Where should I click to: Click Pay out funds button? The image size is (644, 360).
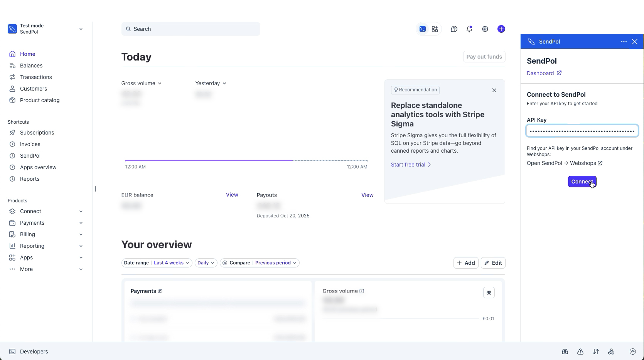[x=484, y=57]
